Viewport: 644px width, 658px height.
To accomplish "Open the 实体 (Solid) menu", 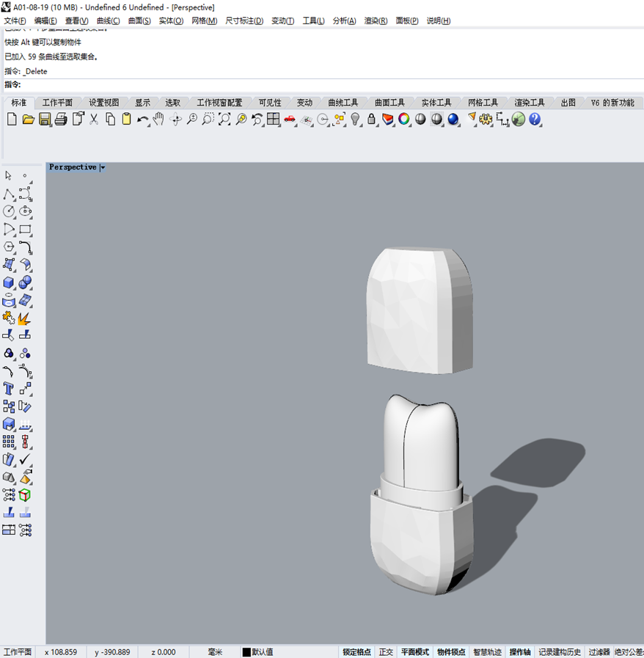I will click(170, 21).
